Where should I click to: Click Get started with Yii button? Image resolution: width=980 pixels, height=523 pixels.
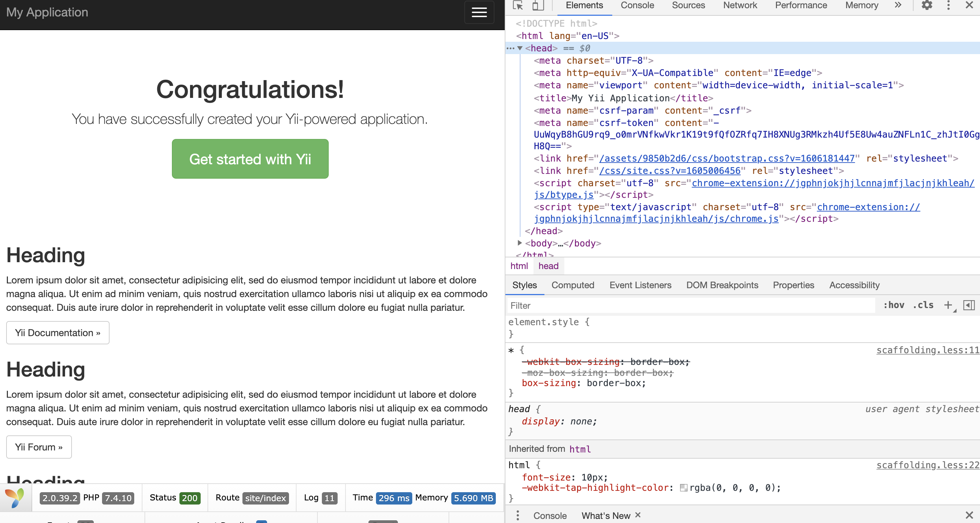click(x=250, y=159)
